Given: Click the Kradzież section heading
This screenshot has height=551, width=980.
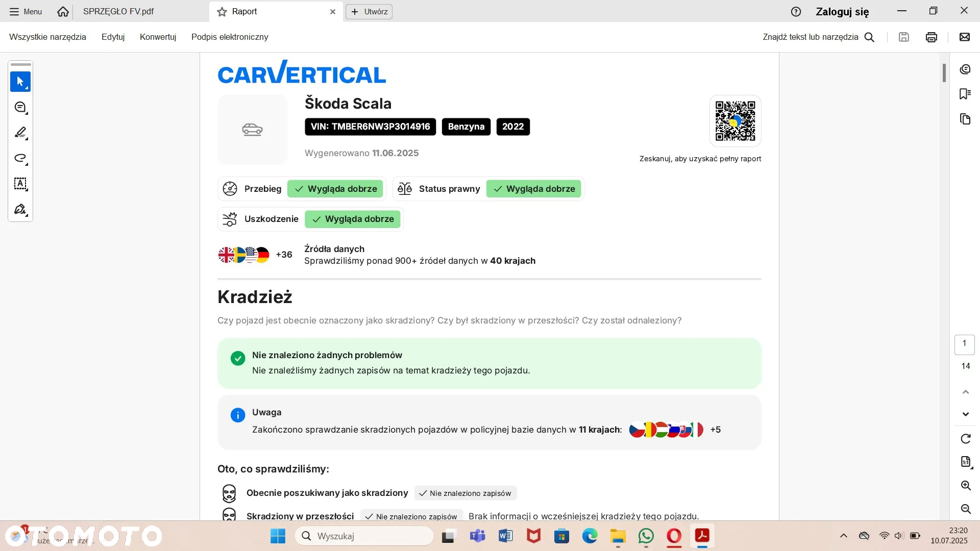Looking at the screenshot, I should point(255,297).
